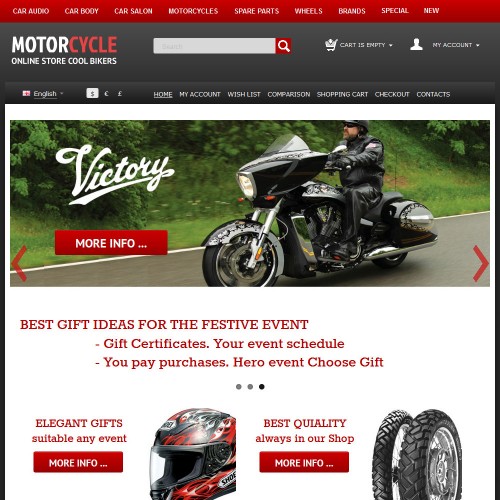Click inside the search input field
This screenshot has height=500, width=500.
(x=214, y=46)
